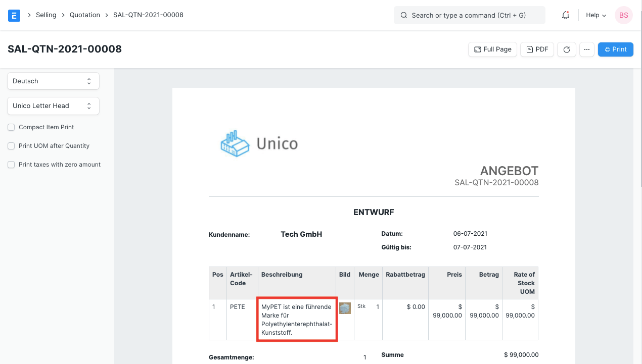Click the refresh icon
The height and width of the screenshot is (364, 642).
566,49
